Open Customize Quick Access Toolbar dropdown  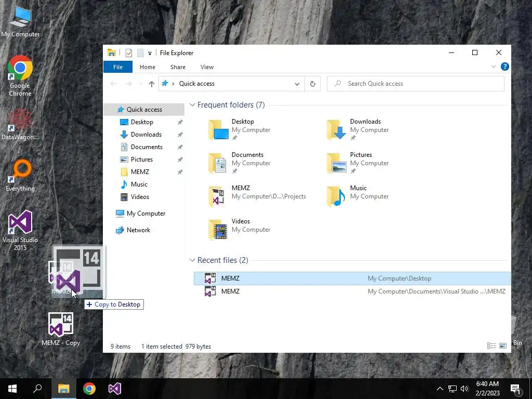click(x=150, y=54)
